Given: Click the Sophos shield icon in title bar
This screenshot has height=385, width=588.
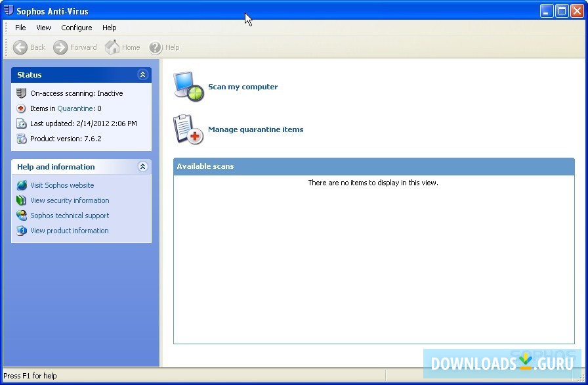Looking at the screenshot, I should tap(9, 11).
